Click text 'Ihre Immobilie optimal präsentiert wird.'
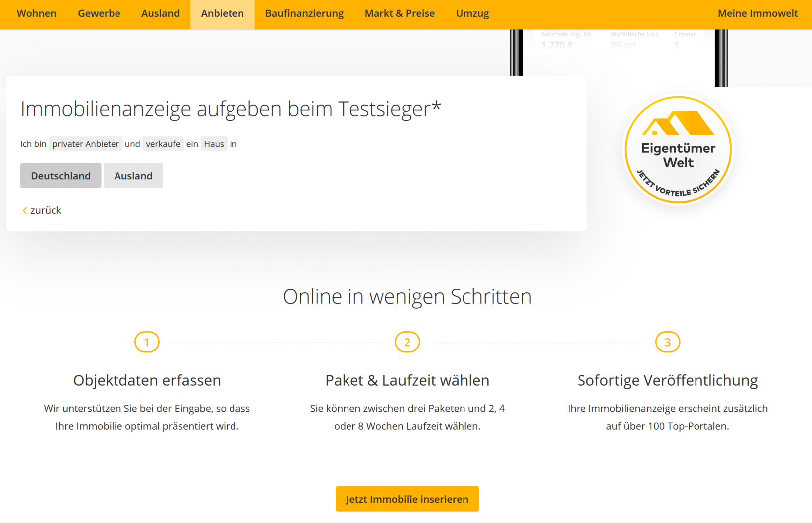The width and height of the screenshot is (812, 523). point(147,426)
